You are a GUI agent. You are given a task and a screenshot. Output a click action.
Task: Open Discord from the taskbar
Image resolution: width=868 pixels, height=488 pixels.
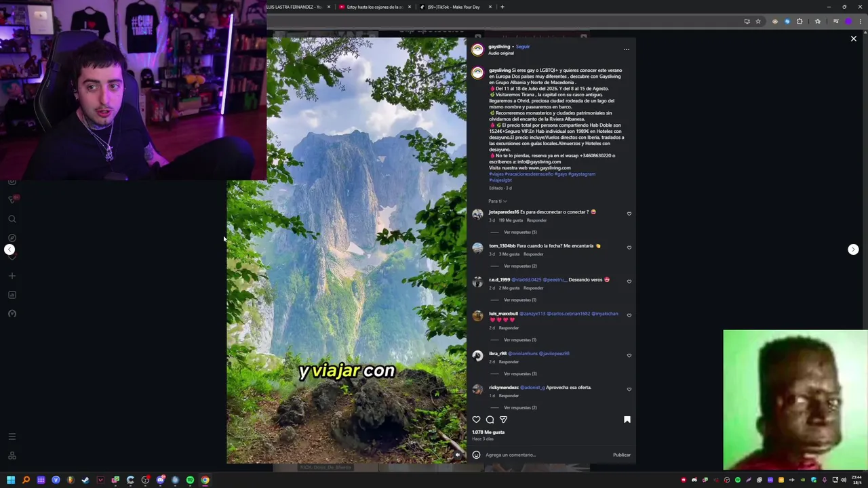tap(160, 480)
